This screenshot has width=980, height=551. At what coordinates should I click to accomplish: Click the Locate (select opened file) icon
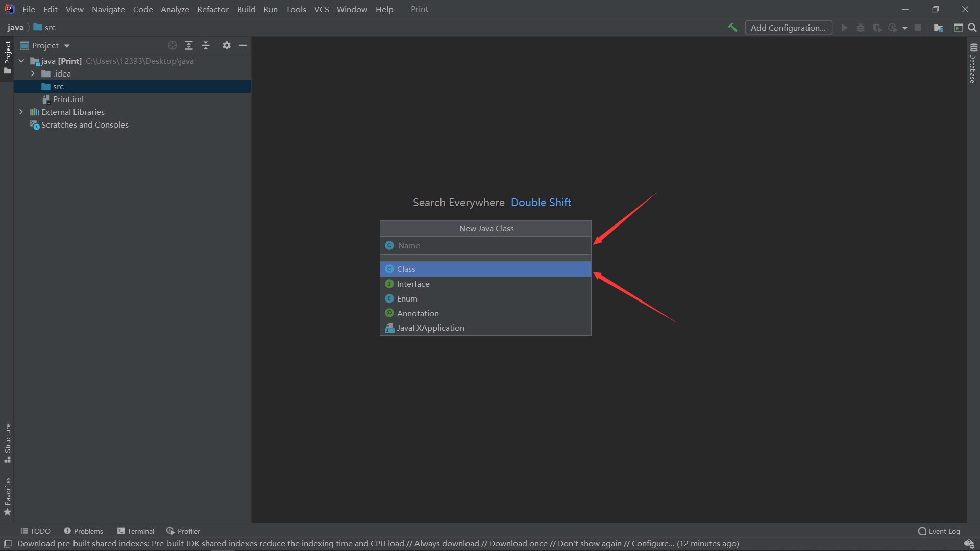click(173, 45)
